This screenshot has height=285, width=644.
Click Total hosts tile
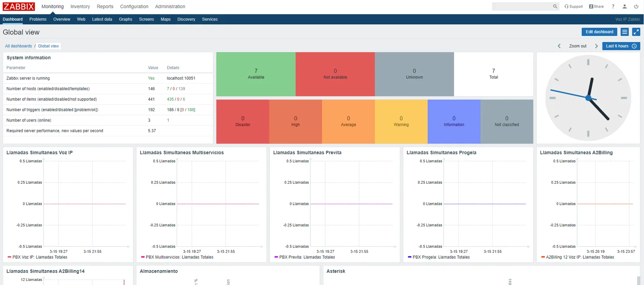pos(493,74)
